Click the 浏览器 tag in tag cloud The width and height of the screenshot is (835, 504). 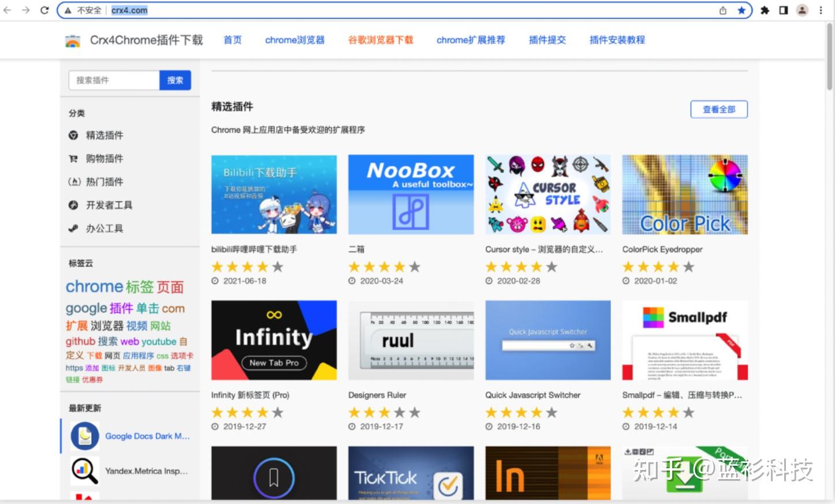point(107,326)
